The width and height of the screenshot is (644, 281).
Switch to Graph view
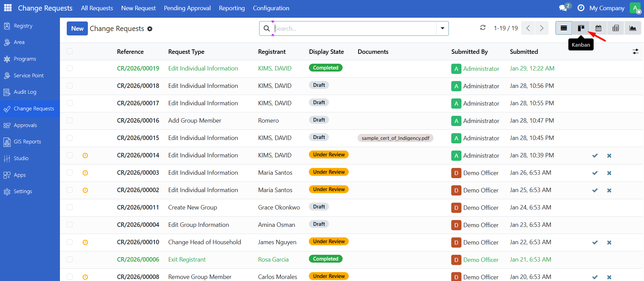coord(633,28)
